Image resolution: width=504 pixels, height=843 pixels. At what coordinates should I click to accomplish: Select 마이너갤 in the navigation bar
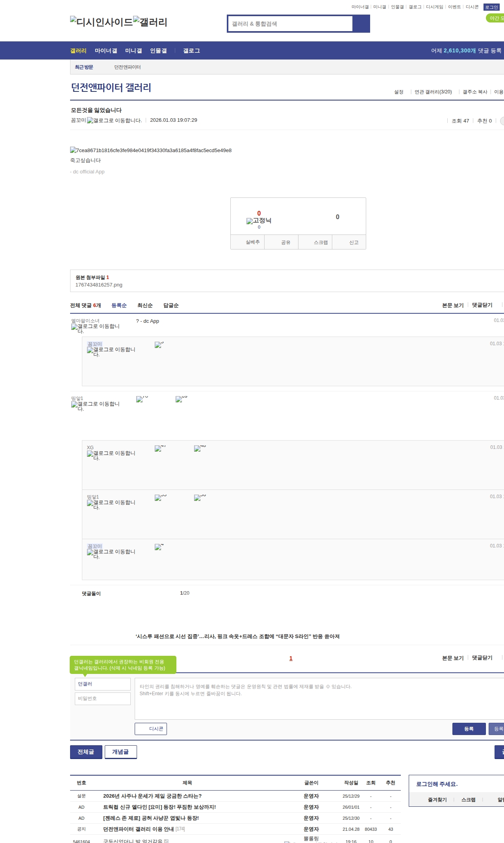[106, 51]
